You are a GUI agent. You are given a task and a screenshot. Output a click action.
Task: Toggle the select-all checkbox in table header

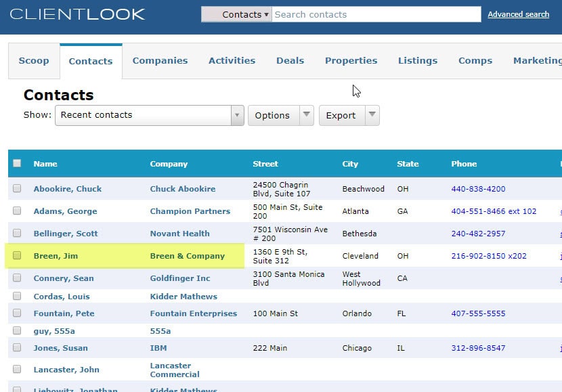(17, 163)
